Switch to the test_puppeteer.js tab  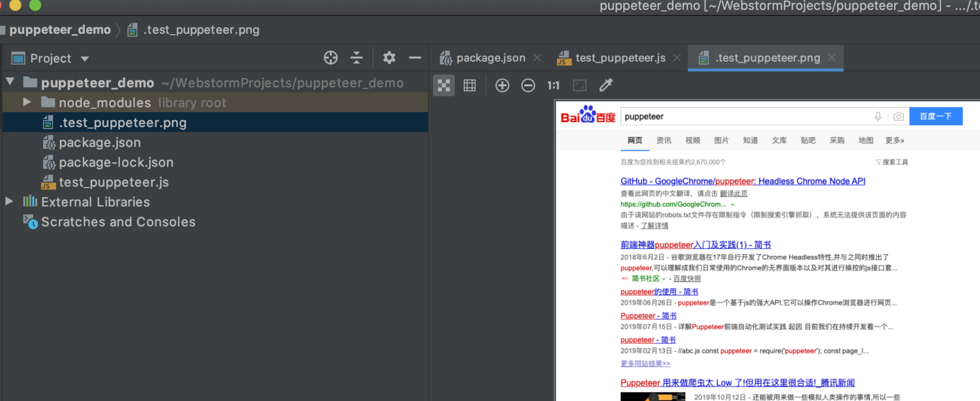pyautogui.click(x=620, y=58)
